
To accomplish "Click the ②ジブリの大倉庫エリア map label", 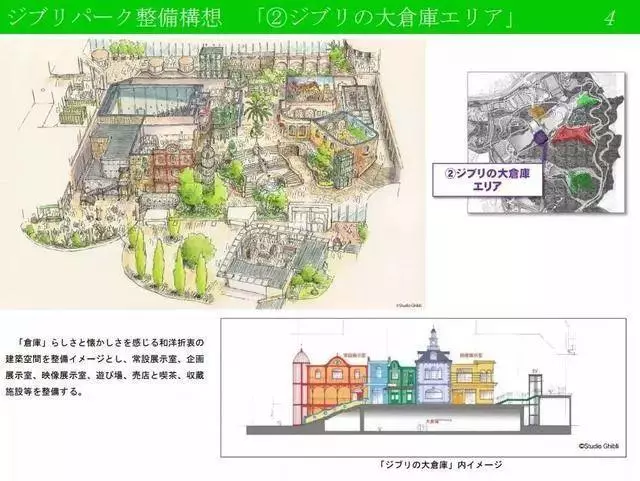I will (x=487, y=180).
